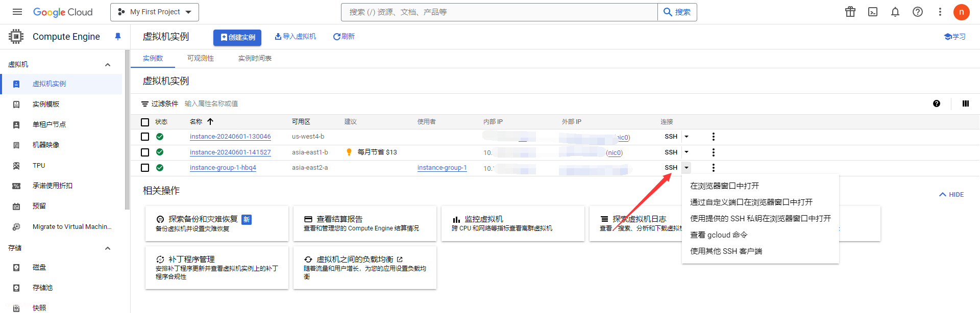Click the 搜索 button

pyautogui.click(x=677, y=12)
